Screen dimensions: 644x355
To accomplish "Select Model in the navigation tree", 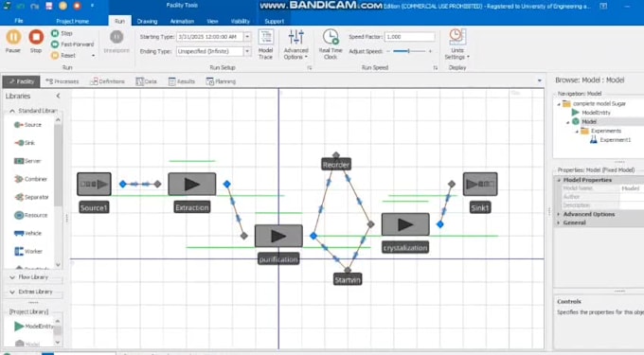I will [x=584, y=121].
